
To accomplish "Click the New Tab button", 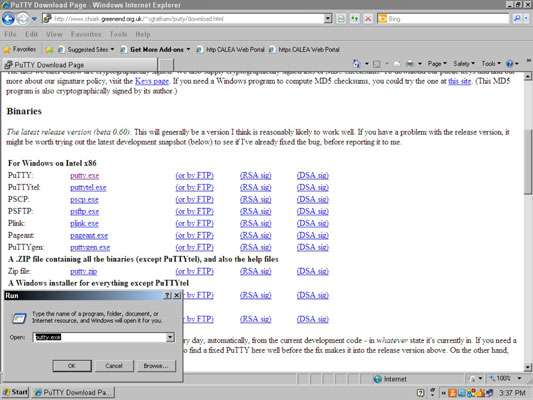I will [x=166, y=65].
